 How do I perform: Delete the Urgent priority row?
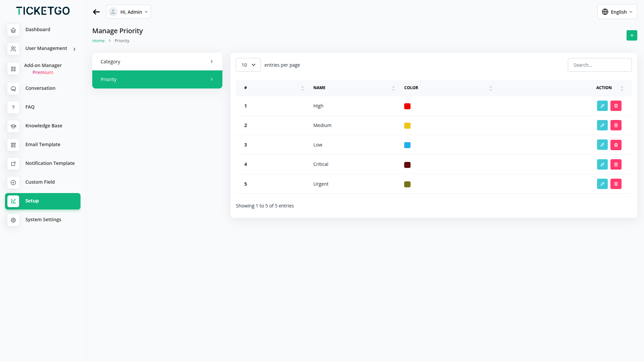point(616,184)
